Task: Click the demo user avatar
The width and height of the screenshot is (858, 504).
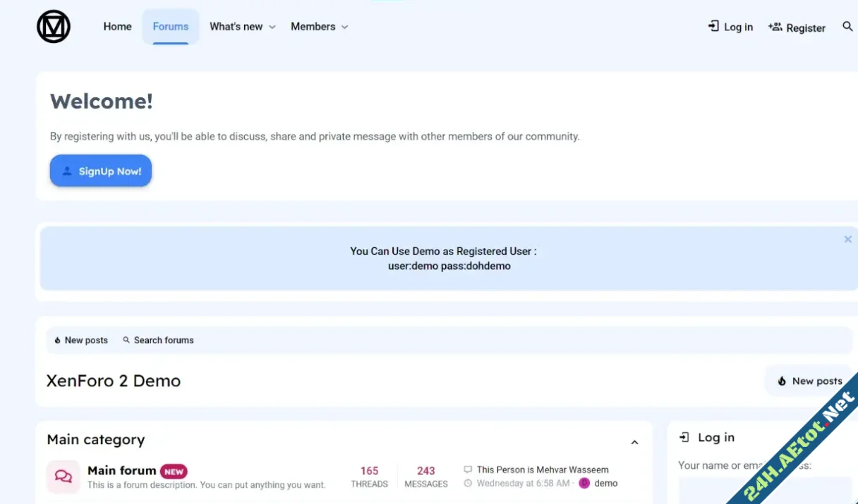Action: (584, 484)
